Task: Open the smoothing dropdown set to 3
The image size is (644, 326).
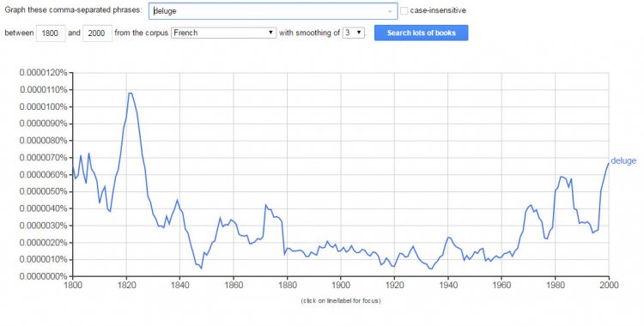Action: point(354,33)
